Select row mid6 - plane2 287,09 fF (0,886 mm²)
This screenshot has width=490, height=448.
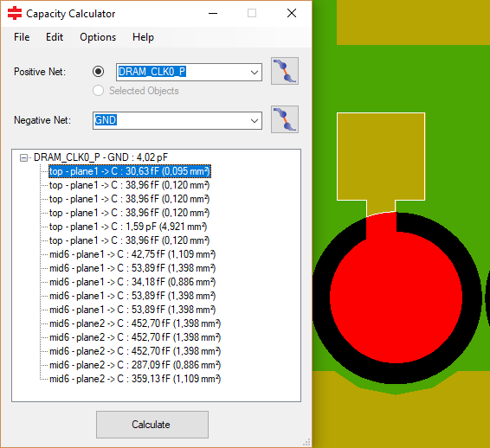135,365
